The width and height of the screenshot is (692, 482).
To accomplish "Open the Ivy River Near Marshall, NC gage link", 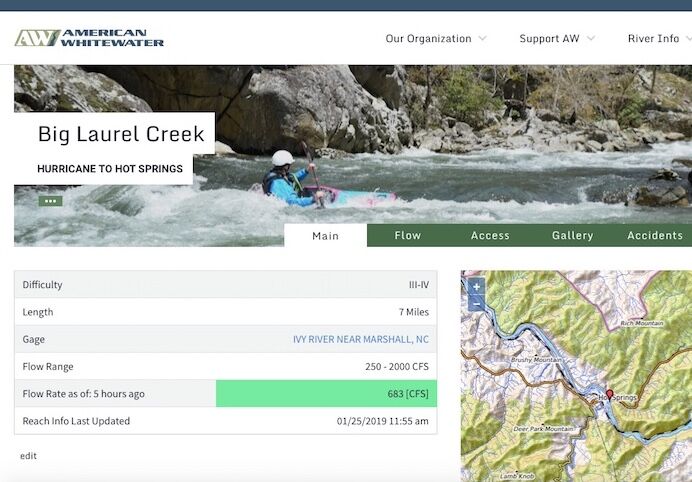I will point(361,339).
